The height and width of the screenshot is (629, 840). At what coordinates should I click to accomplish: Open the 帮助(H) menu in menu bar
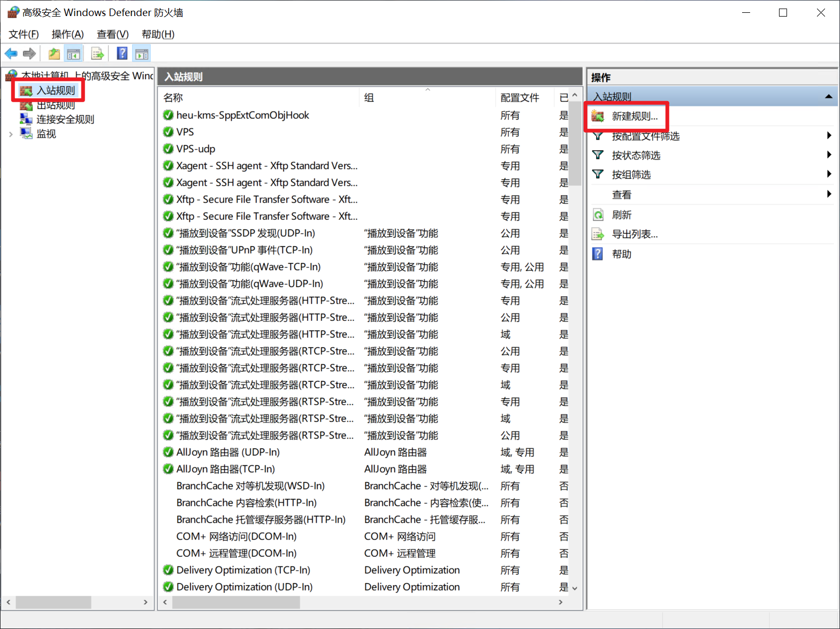[158, 34]
